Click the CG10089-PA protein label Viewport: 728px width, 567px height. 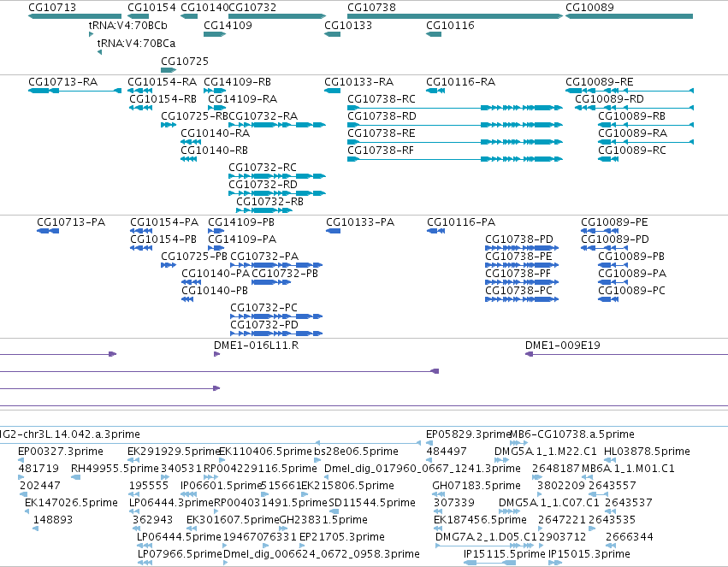(x=632, y=274)
